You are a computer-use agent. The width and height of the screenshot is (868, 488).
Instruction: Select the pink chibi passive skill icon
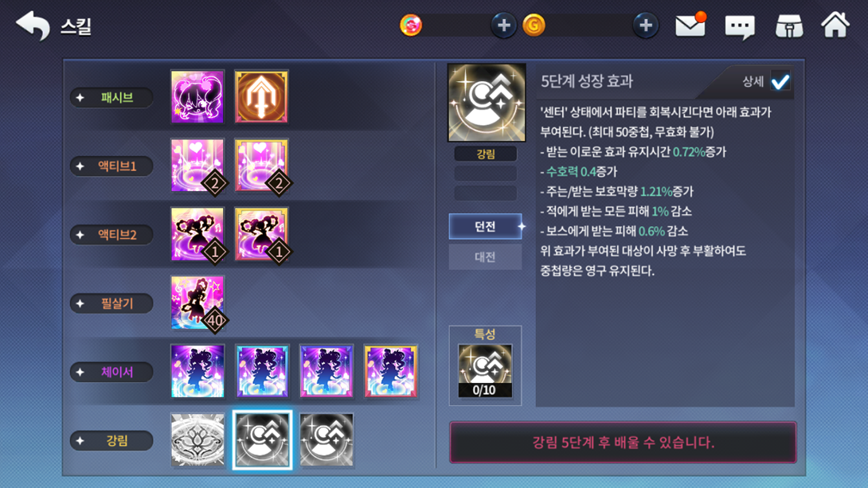click(x=197, y=97)
